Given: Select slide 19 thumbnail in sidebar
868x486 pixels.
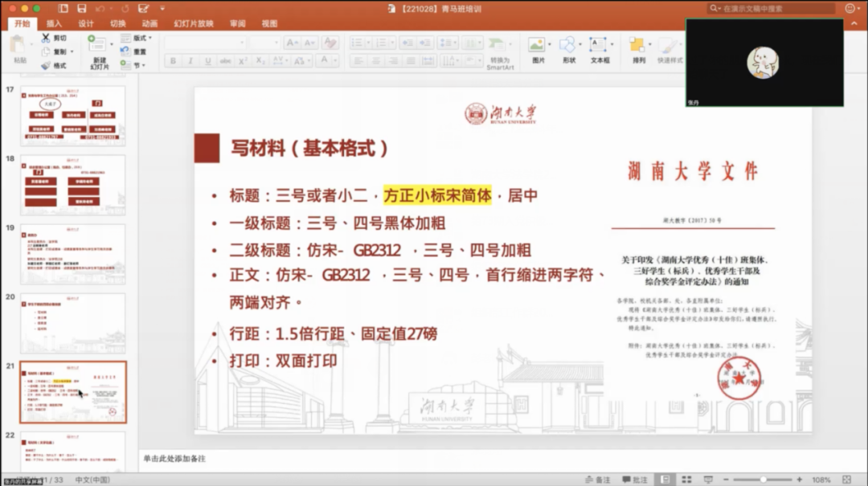Looking at the screenshot, I should click(72, 254).
